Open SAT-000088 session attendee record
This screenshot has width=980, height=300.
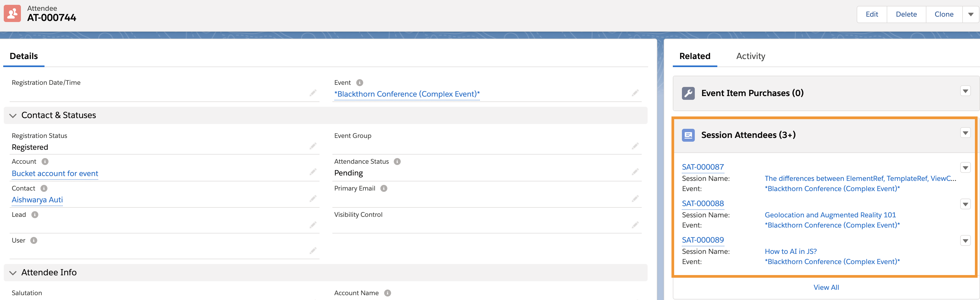tap(703, 204)
